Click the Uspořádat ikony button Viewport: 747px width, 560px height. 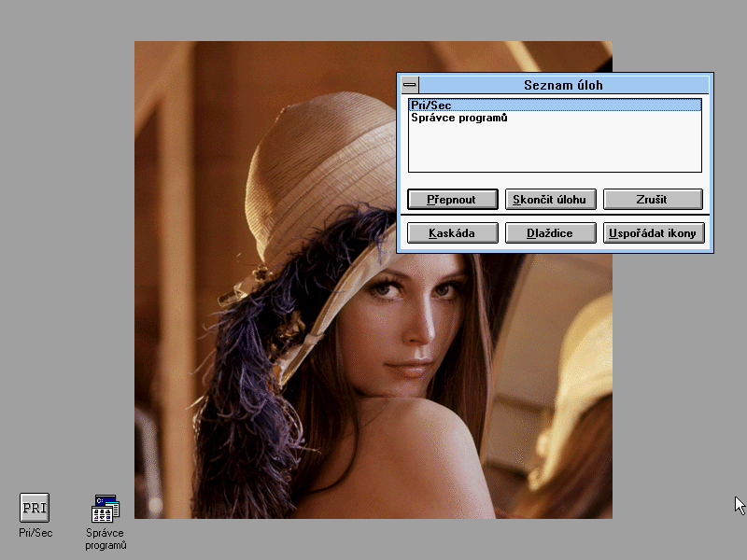[654, 232]
